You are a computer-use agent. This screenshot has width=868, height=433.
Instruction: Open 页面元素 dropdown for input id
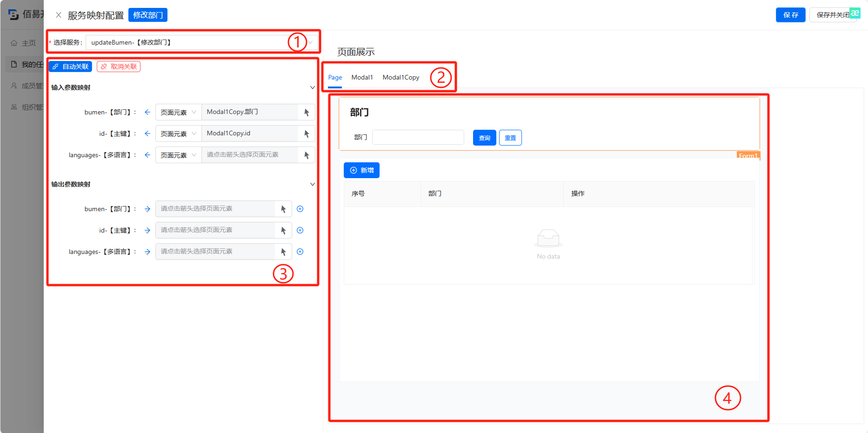click(x=178, y=133)
